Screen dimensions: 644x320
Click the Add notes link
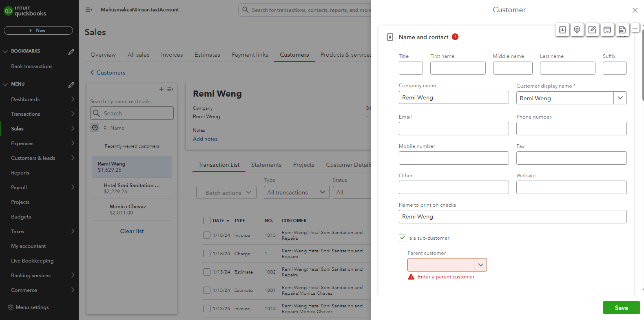coord(205,139)
